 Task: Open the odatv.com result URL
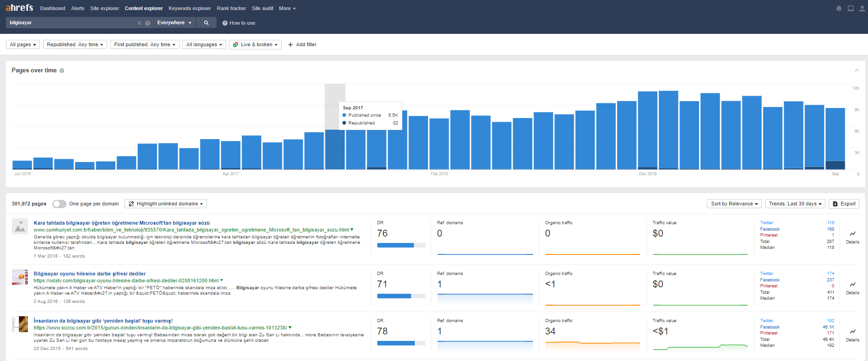(126, 280)
